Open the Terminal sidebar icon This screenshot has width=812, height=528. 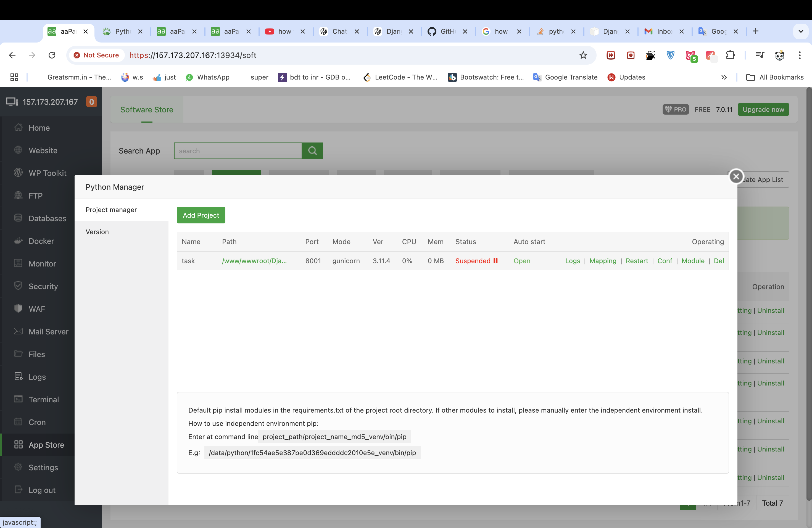point(19,399)
